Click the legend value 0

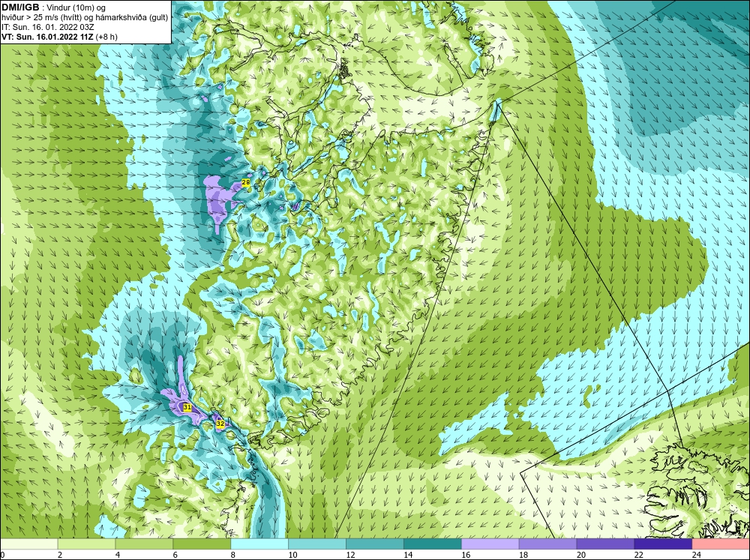point(2,555)
